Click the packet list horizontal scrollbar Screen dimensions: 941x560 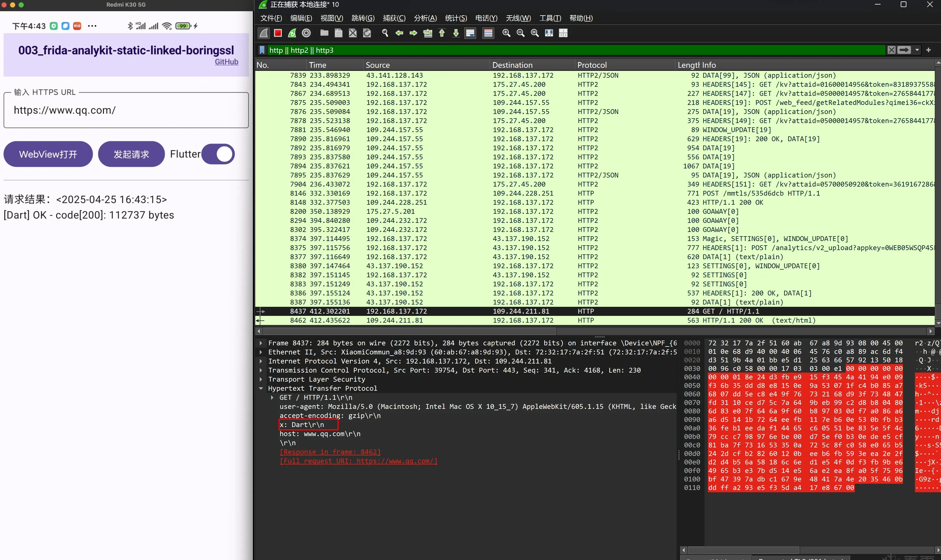pos(410,331)
